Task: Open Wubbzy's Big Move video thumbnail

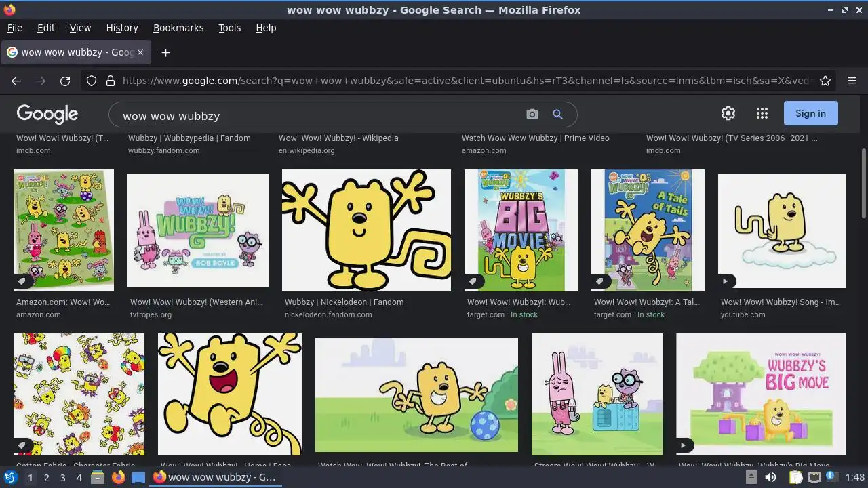Action: coord(761,394)
